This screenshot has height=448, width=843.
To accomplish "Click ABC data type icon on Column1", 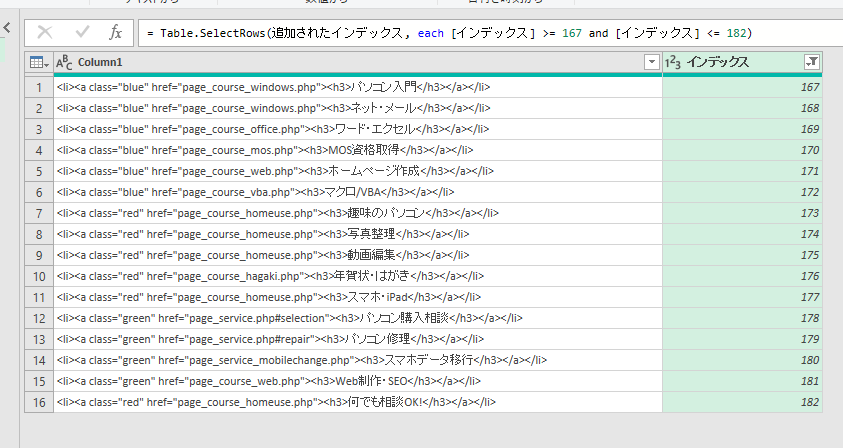I will [64, 62].
